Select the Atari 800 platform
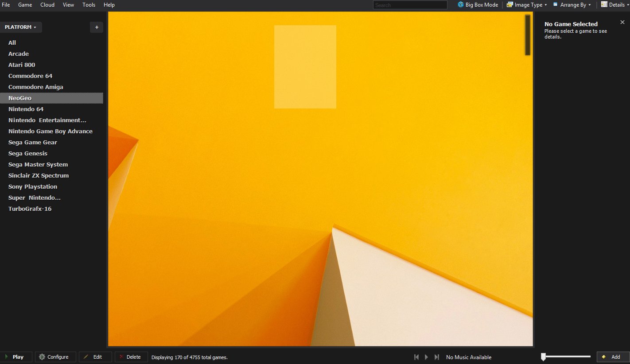This screenshot has width=630, height=364. pos(51,65)
